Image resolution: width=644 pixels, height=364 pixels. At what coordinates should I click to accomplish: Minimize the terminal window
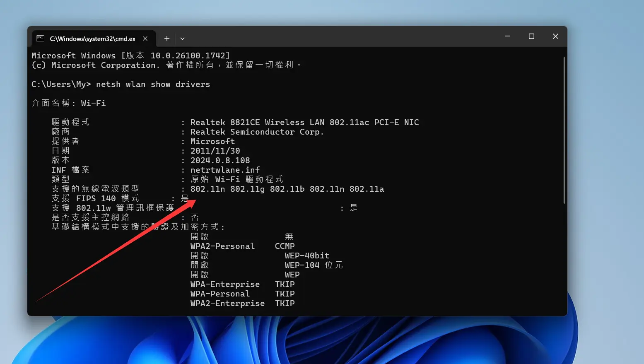pos(507,36)
